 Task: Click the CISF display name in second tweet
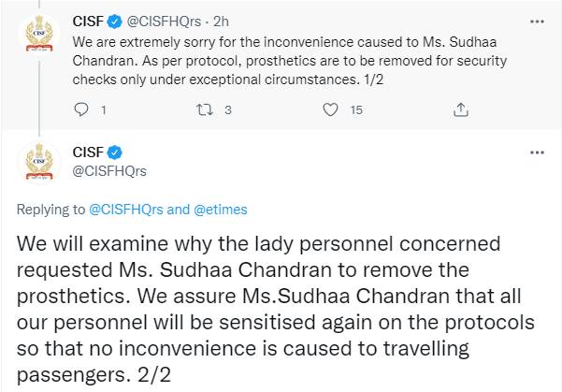88,152
